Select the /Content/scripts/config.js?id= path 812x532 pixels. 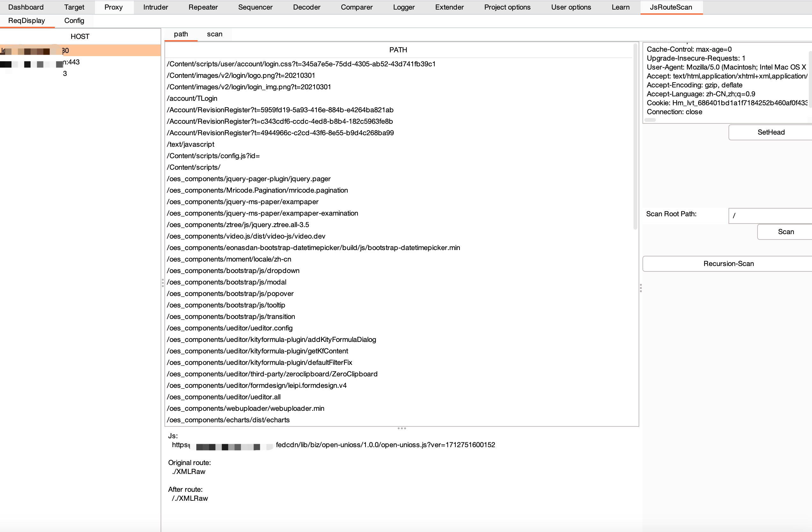click(x=213, y=156)
